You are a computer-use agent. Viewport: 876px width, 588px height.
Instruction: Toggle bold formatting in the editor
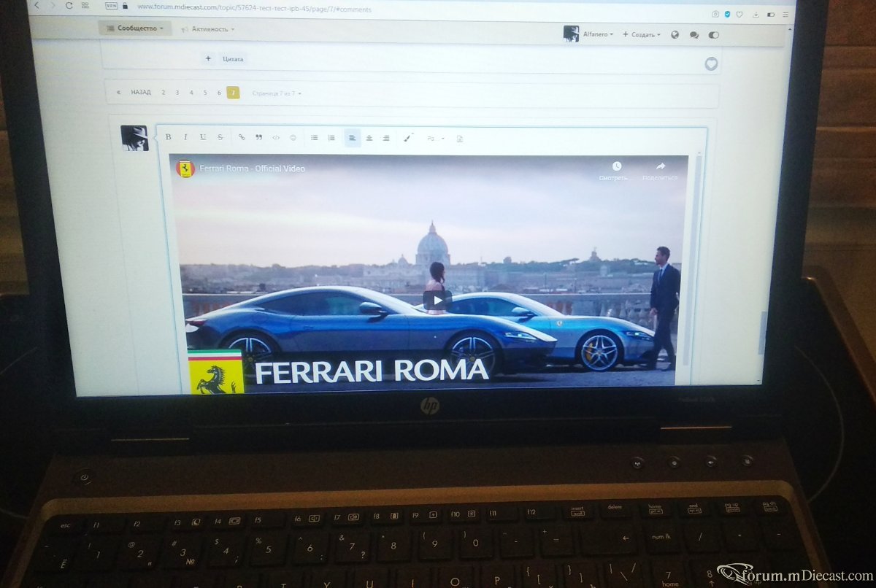(168, 137)
